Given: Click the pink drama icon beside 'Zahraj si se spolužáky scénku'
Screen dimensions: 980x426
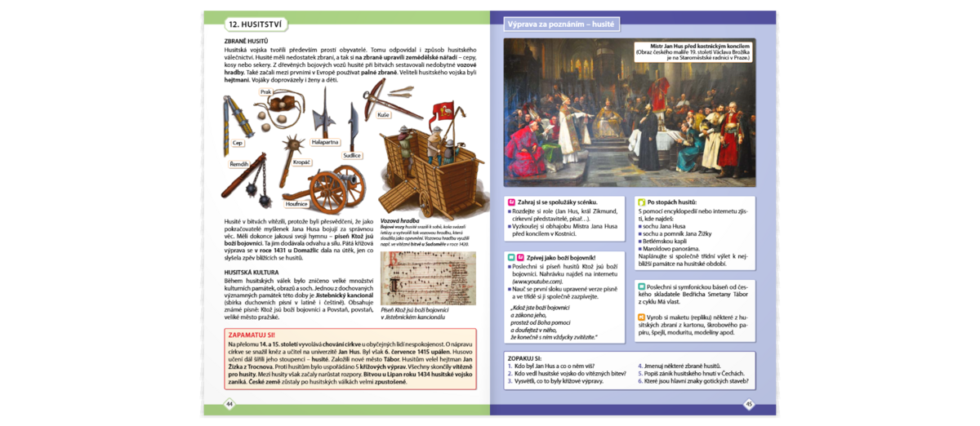Looking at the screenshot, I should (511, 202).
